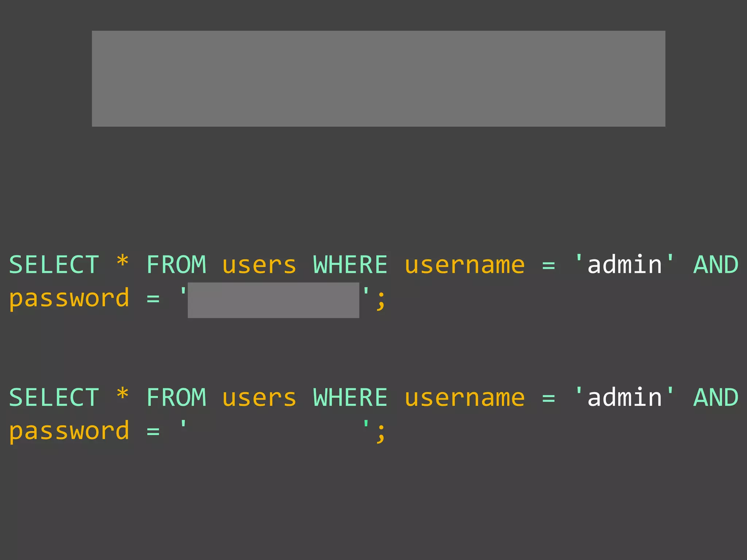Screen dimensions: 747x560
Task: Click 'username' column in the second query
Action: point(465,399)
